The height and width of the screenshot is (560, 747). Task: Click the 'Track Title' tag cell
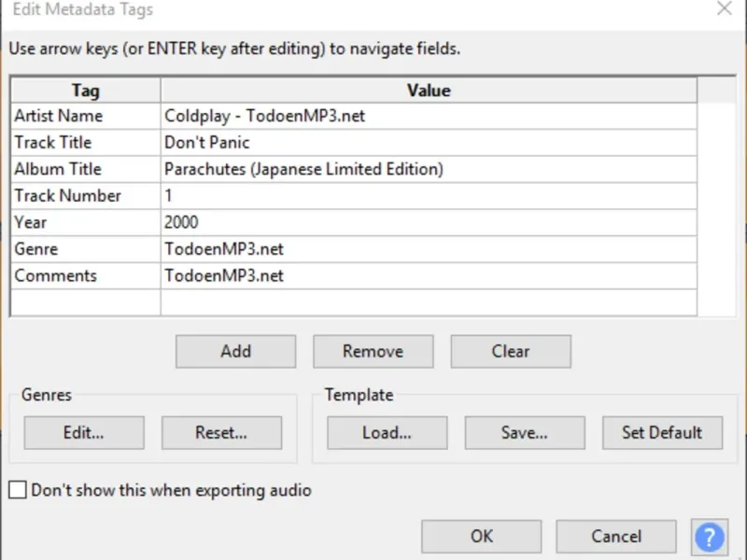pyautogui.click(x=86, y=143)
